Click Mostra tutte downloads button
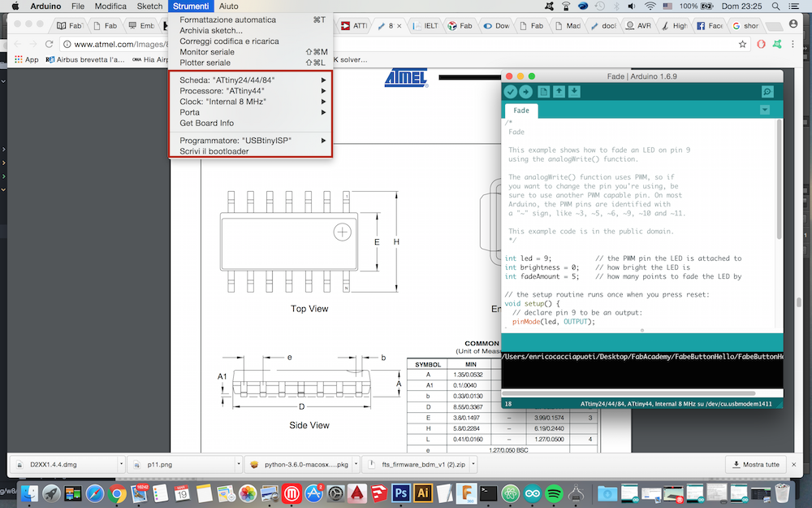 756,464
